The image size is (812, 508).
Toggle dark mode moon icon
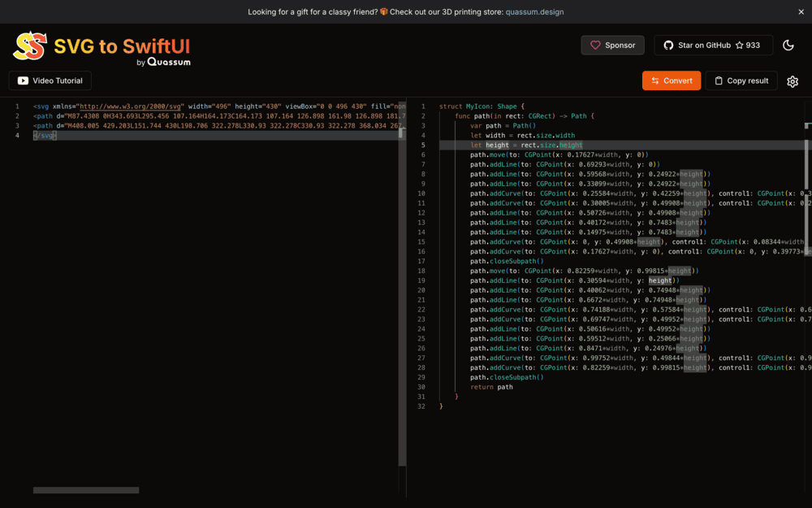[788, 45]
